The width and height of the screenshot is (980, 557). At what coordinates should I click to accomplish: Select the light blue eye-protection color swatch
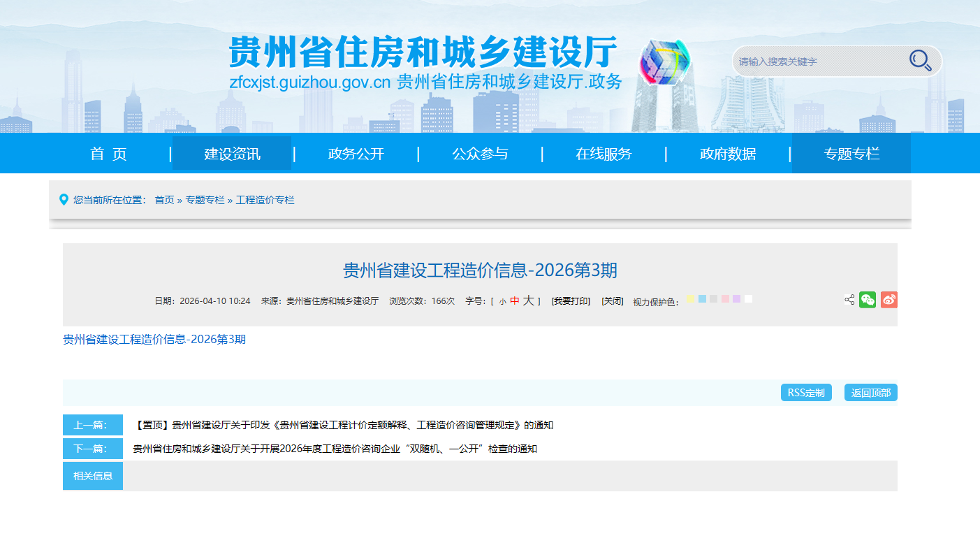coord(702,299)
